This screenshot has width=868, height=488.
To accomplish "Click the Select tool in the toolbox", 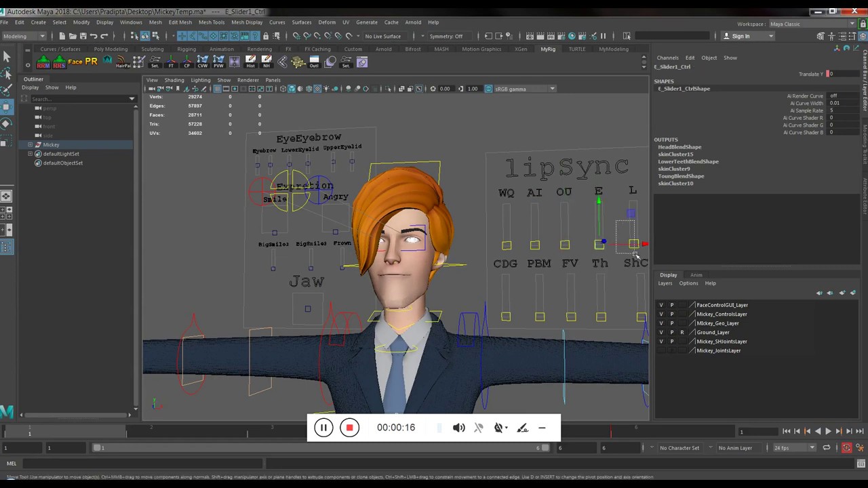I will coord(6,58).
